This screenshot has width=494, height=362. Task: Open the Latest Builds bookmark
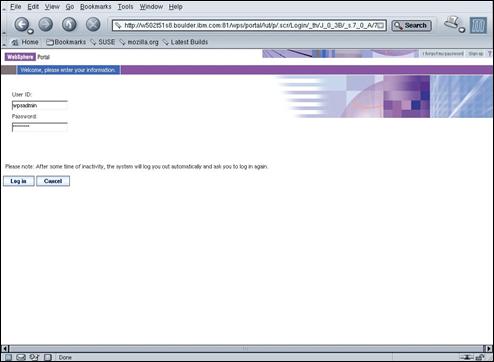point(185,42)
